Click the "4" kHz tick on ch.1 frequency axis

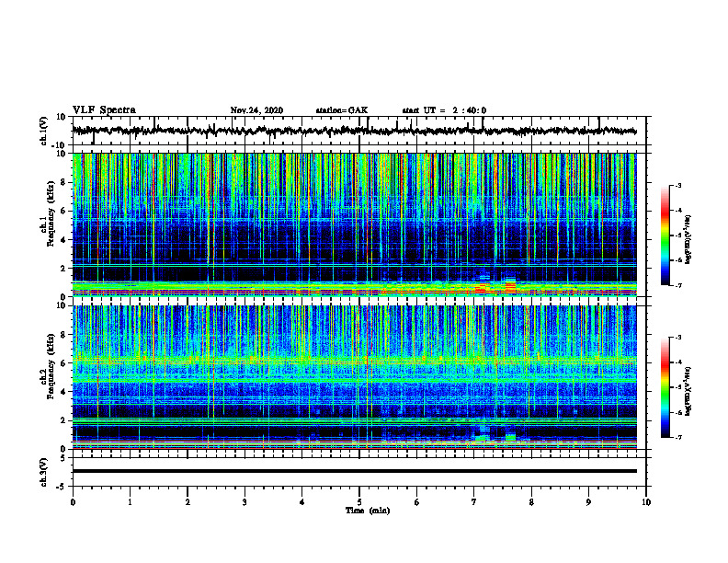pos(64,240)
